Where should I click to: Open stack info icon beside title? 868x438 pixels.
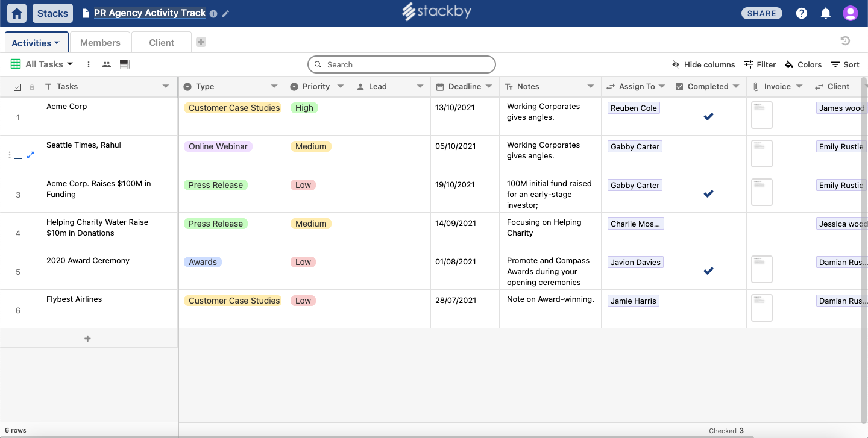(x=213, y=14)
